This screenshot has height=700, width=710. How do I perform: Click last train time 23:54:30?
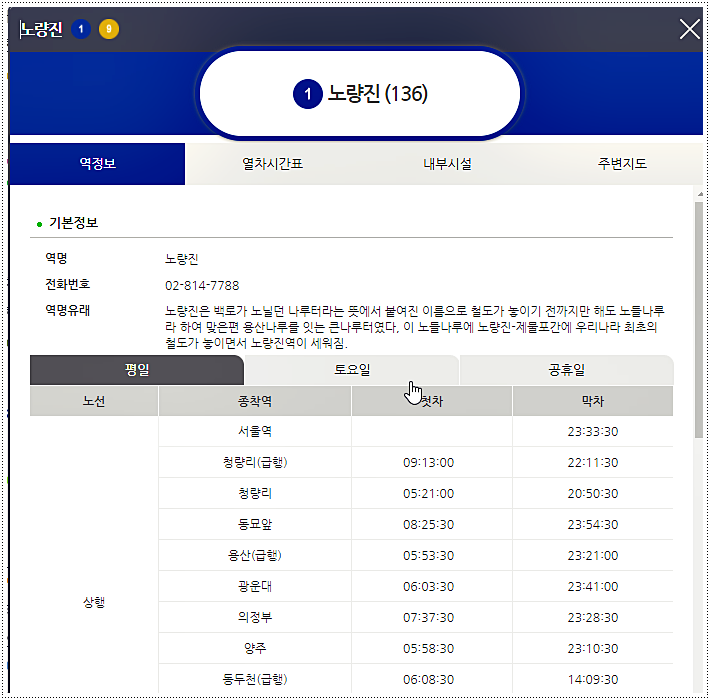tap(593, 525)
